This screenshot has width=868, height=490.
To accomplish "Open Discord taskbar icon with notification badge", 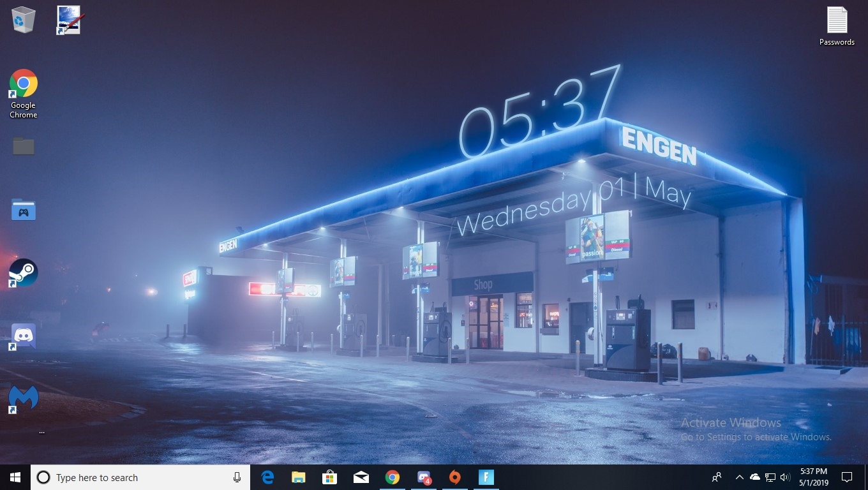I will (424, 477).
